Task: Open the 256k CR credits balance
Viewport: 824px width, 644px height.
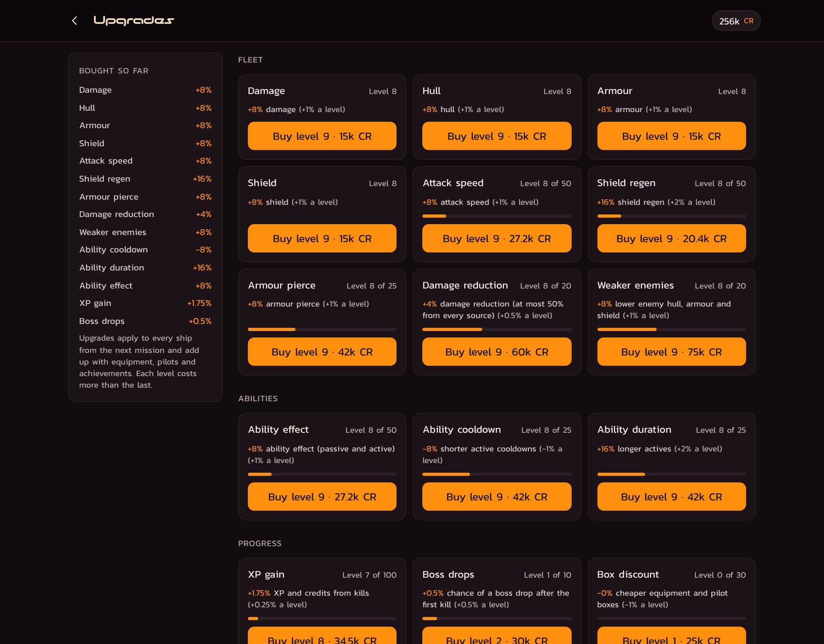Action: 736,21
